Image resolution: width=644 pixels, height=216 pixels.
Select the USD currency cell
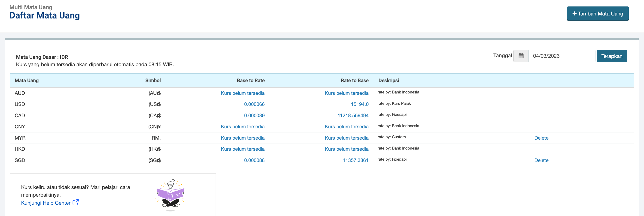(x=20, y=104)
